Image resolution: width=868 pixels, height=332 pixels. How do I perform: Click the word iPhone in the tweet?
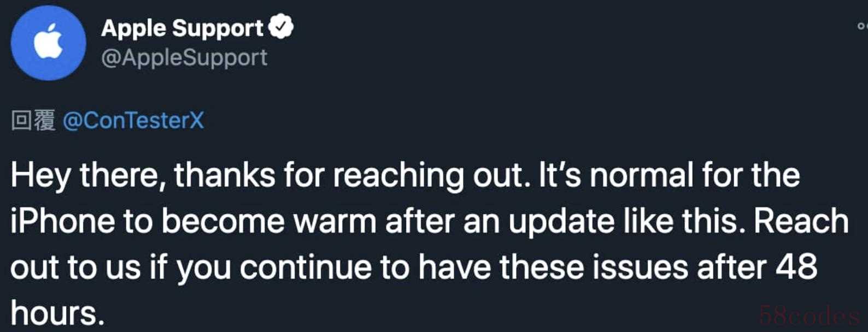click(x=62, y=222)
